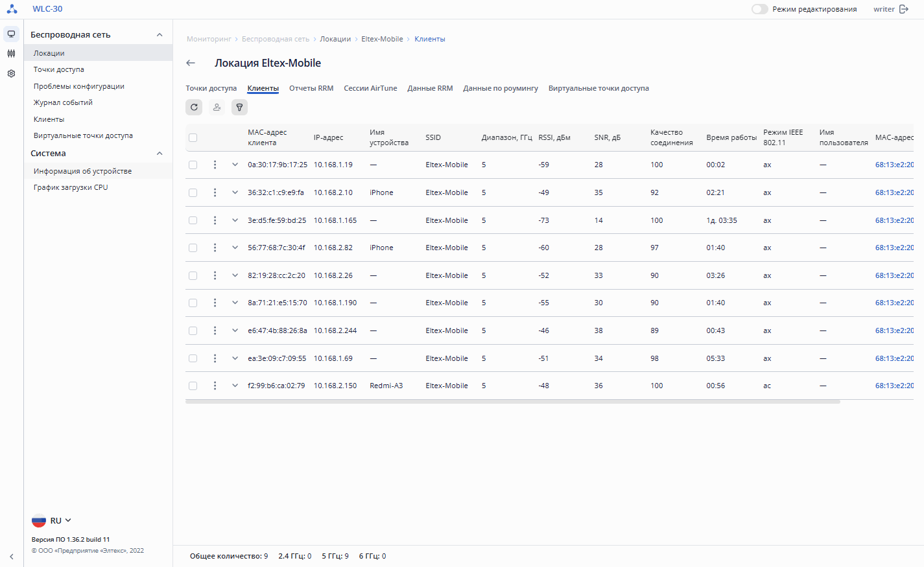Toggle Режим редактирования switch
Image resolution: width=924 pixels, height=567 pixels.
click(x=760, y=9)
